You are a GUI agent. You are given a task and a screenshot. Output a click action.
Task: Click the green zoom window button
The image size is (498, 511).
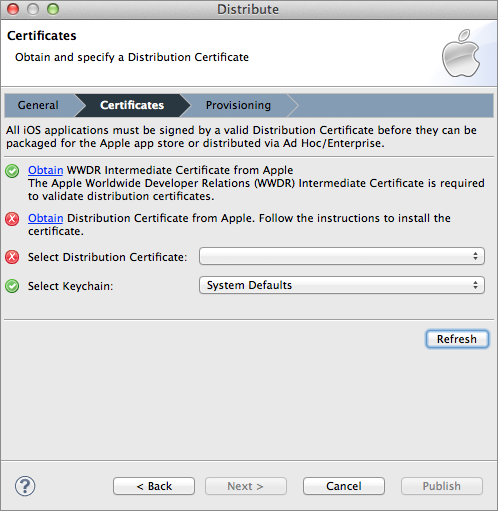pyautogui.click(x=53, y=9)
